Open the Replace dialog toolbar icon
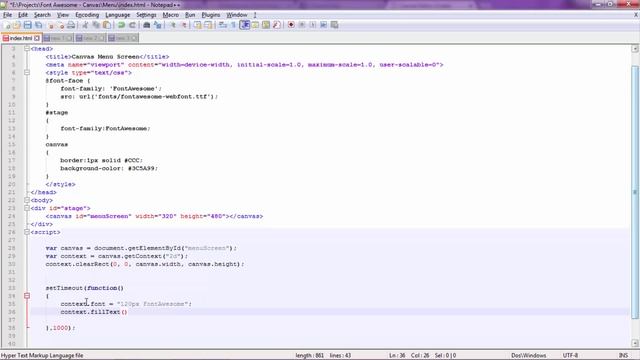This screenshot has width=640, height=360. click(157, 25)
